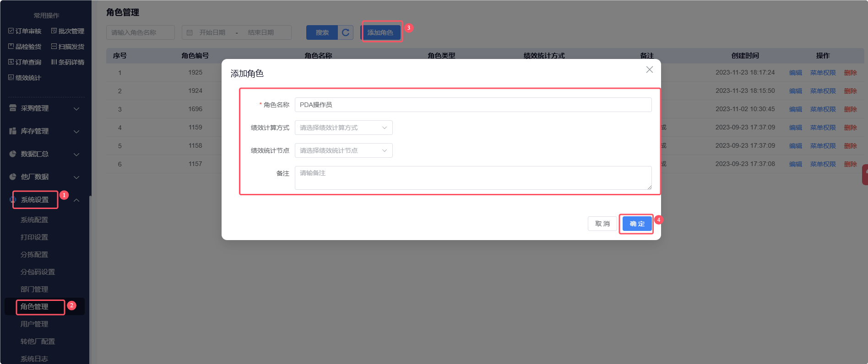Screen dimensions: 868x364
Task: Go to 转他厂配置 in the sidebar
Action: (x=38, y=342)
